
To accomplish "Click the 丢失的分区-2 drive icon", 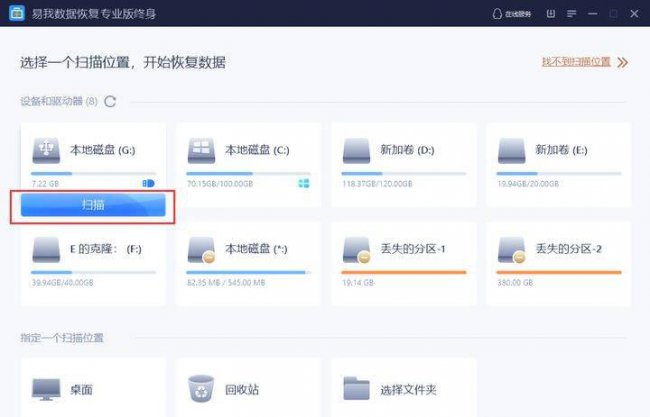I will click(512, 250).
